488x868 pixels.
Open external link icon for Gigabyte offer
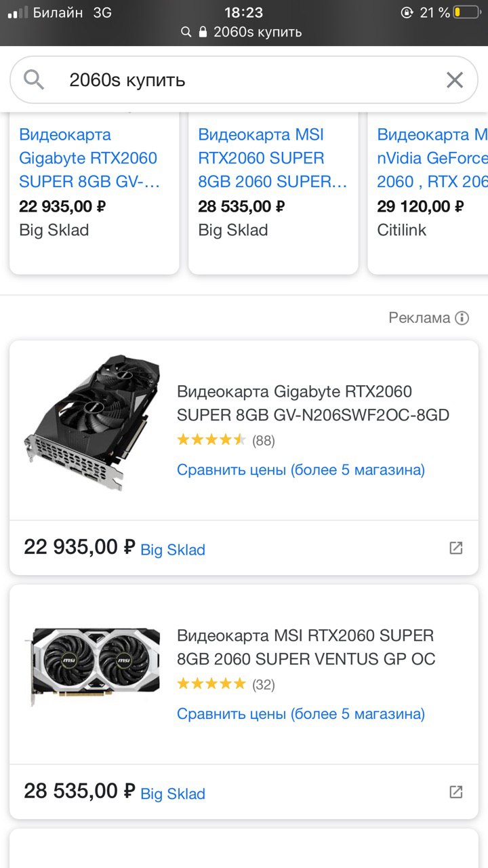click(456, 548)
